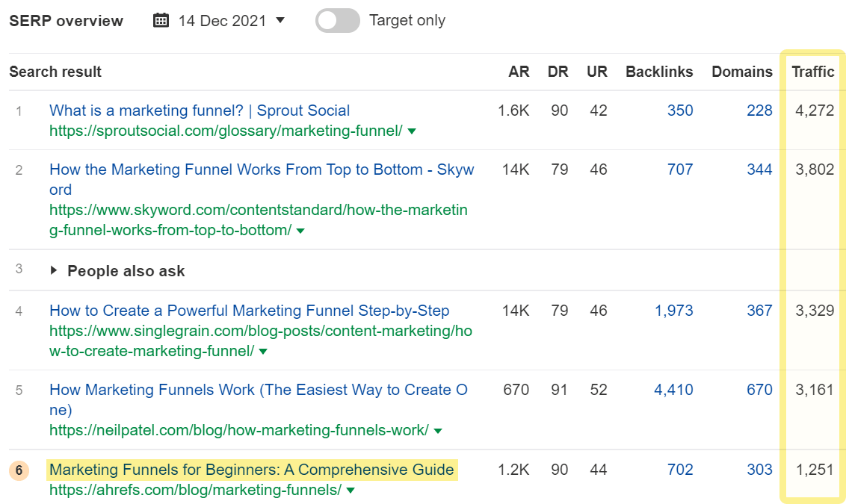
Task: Click the Backlinks column header
Action: pyautogui.click(x=659, y=72)
